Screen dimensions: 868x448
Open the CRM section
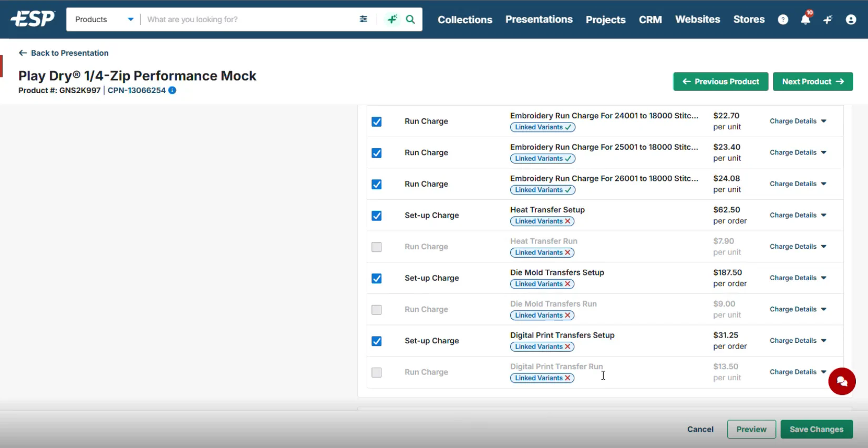[650, 19]
